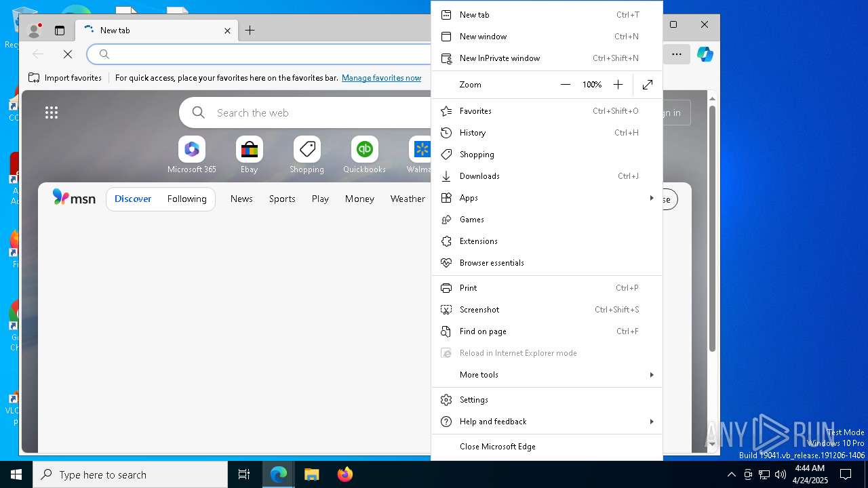
Task: Open Browser essentials menu entry
Action: point(547,263)
